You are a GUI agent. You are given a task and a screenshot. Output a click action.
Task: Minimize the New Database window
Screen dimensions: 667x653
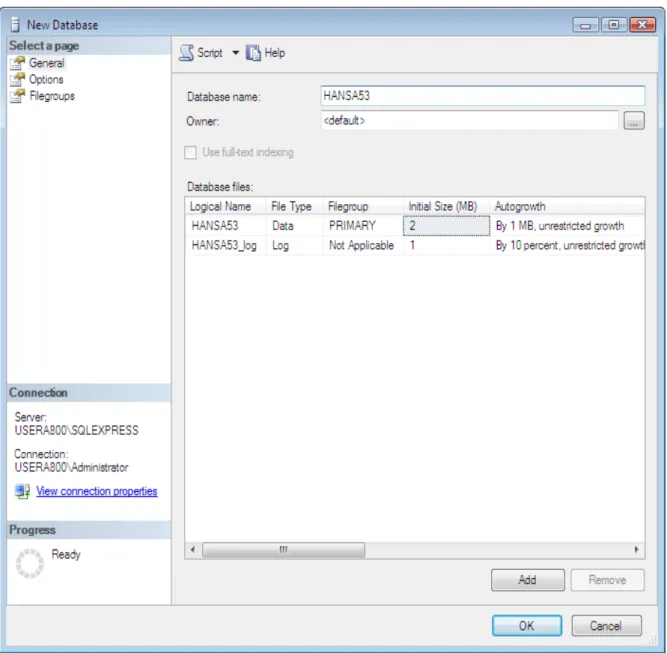click(x=585, y=25)
